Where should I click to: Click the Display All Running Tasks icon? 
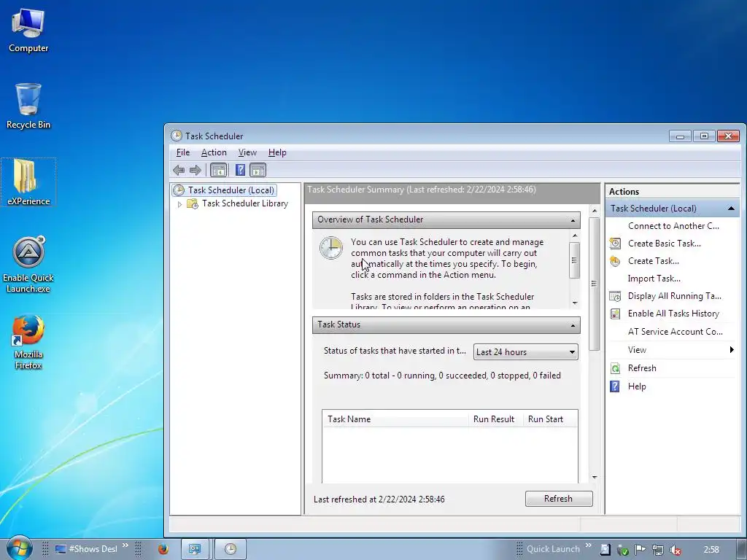click(615, 296)
